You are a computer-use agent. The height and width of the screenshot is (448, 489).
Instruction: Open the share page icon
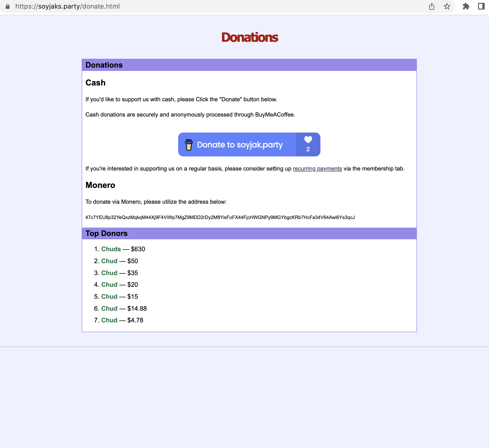tap(431, 6)
